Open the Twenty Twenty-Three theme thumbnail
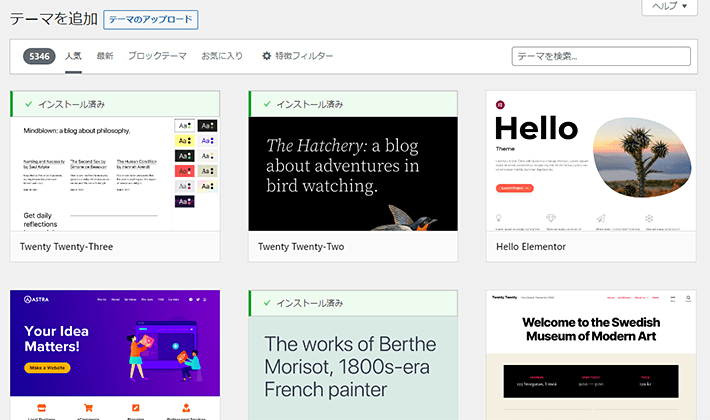The image size is (710, 420). coord(115,174)
